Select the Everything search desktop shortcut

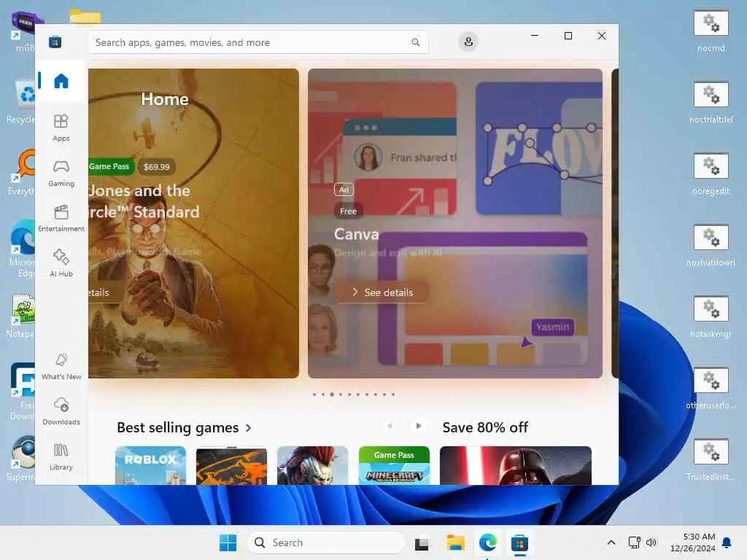(21, 172)
